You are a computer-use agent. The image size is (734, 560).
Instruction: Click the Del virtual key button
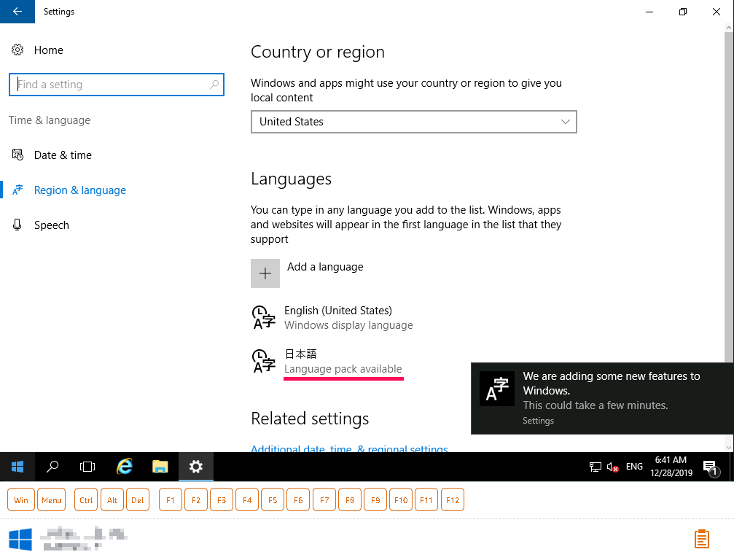click(x=138, y=500)
